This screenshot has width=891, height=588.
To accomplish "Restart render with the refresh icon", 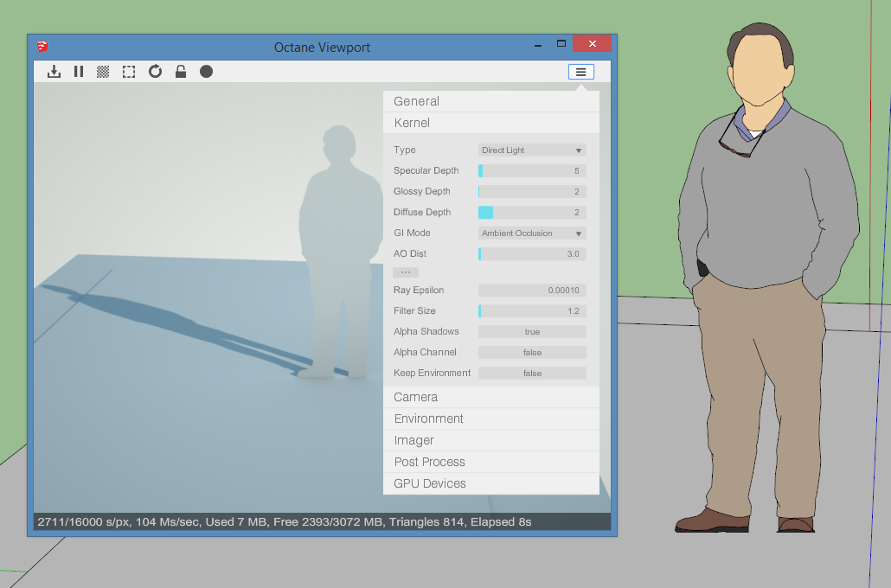I will click(x=155, y=72).
